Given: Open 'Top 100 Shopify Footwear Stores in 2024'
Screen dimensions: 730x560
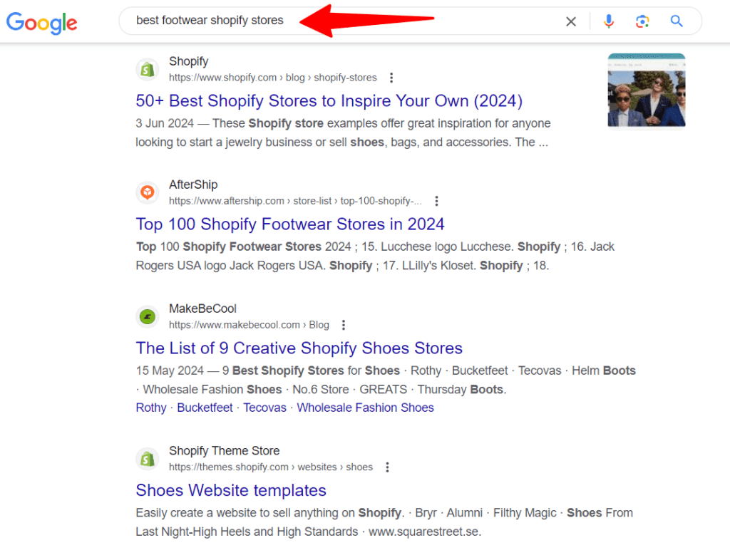Looking at the screenshot, I should [290, 224].
